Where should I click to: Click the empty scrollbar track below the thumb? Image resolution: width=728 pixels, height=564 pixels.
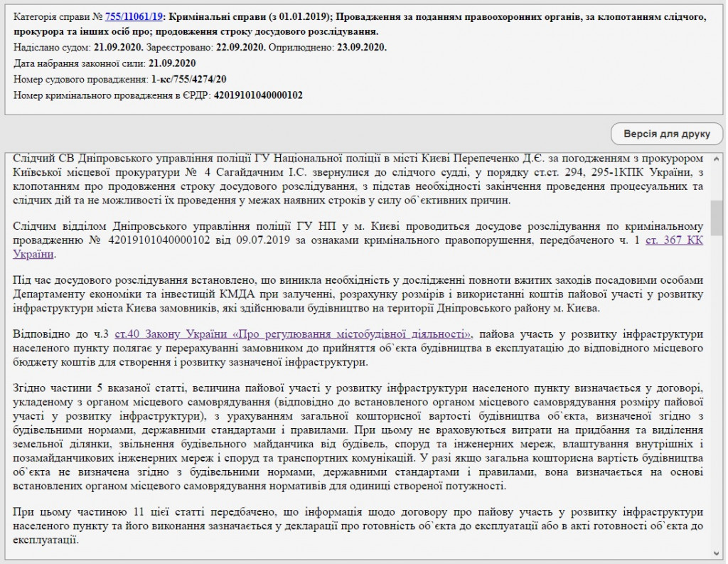tap(717, 391)
